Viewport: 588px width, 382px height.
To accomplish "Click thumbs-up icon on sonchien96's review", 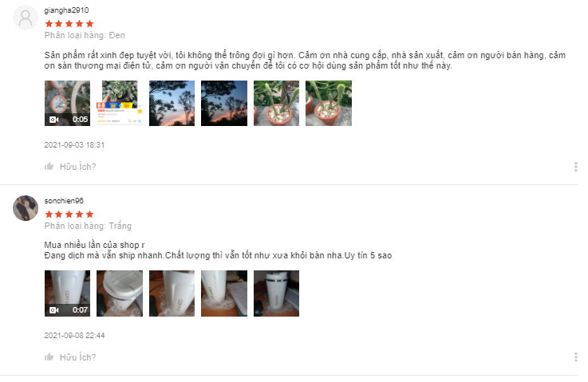I will 49,357.
